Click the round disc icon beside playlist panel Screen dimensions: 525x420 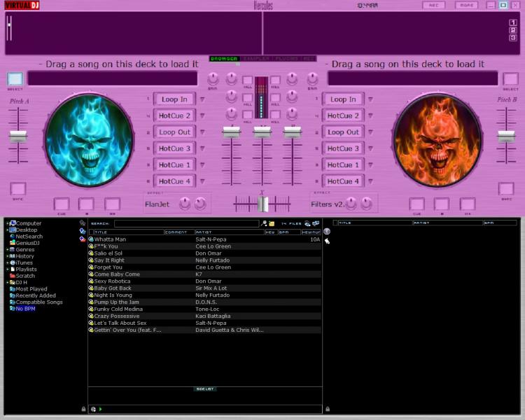coord(327,231)
